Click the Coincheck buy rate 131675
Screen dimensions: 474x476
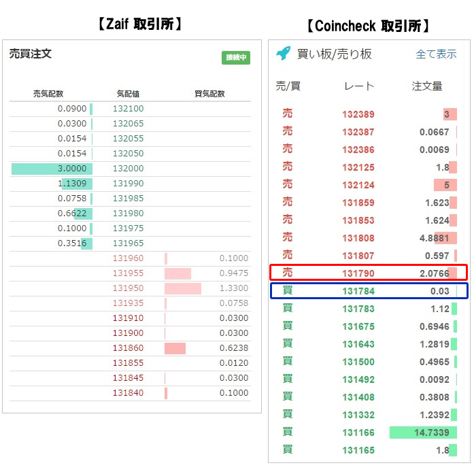coord(358,326)
